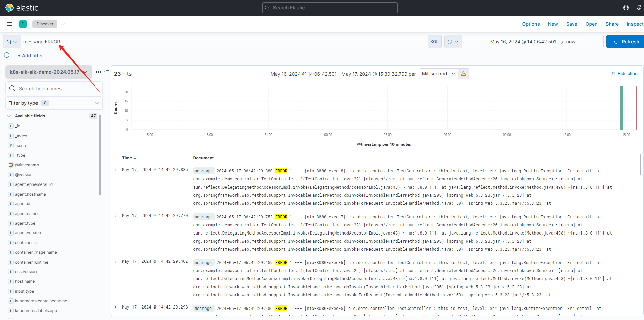The width and height of the screenshot is (644, 320).
Task: Expand the document row at 14:42:29.298
Action: (115, 307)
